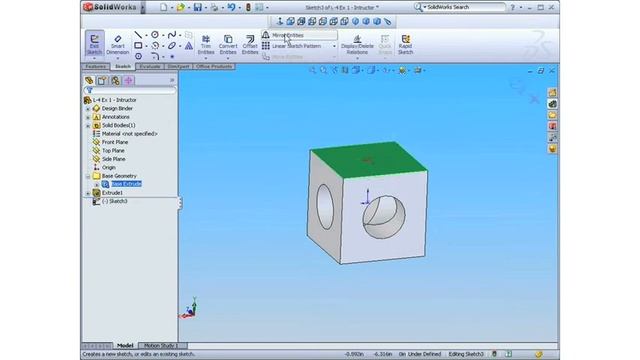Viewport: 640px width, 360px height.
Task: Expand the Annotations node
Action: pos(88,117)
